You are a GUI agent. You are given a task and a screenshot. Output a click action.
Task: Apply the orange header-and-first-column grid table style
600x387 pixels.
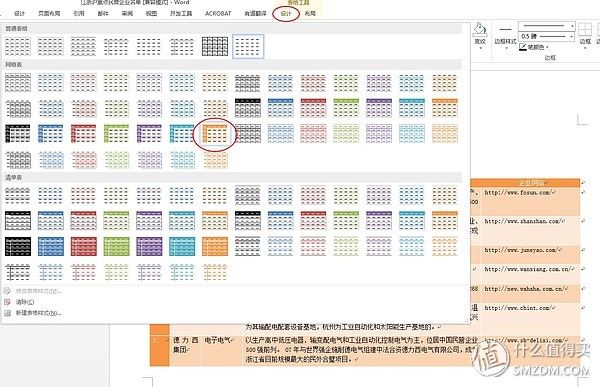pyautogui.click(x=215, y=134)
